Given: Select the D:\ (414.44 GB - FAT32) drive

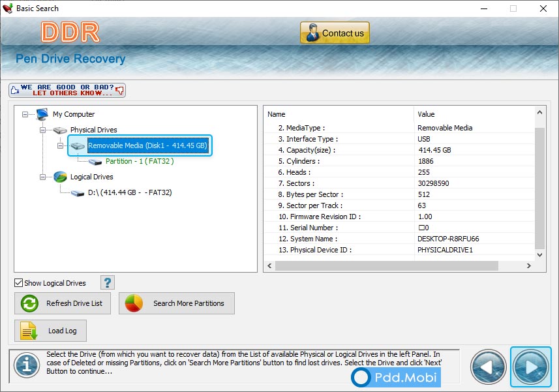Looking at the screenshot, I should [x=130, y=192].
